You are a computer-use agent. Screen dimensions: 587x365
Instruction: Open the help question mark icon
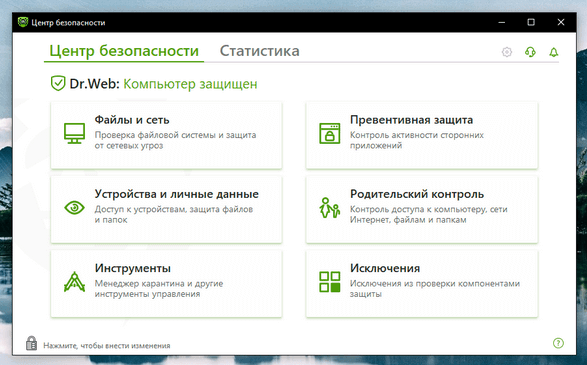558,343
